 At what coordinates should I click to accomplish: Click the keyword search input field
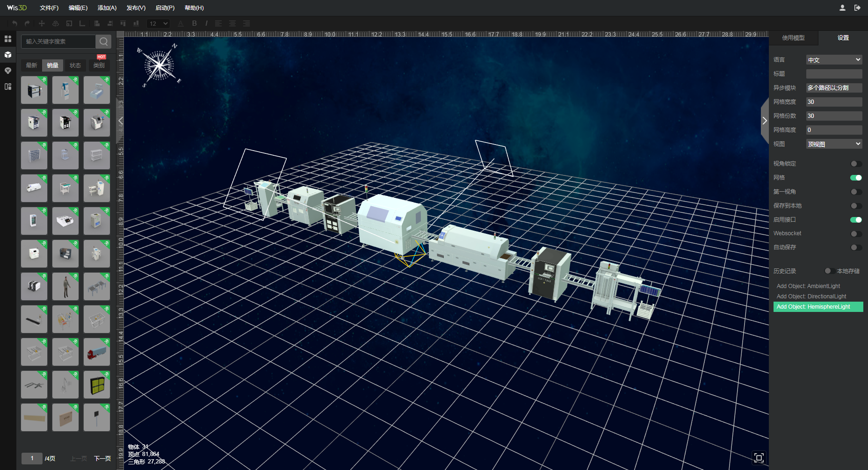pos(58,42)
